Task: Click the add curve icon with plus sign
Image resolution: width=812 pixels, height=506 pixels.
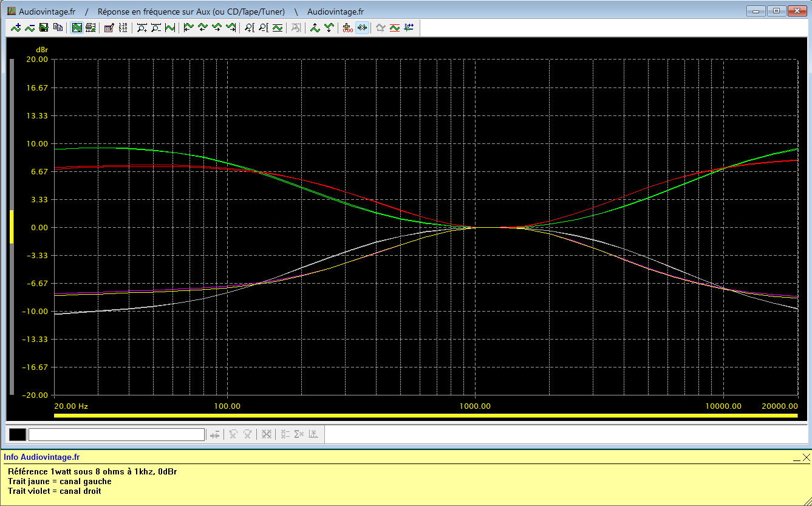Action: [16, 27]
